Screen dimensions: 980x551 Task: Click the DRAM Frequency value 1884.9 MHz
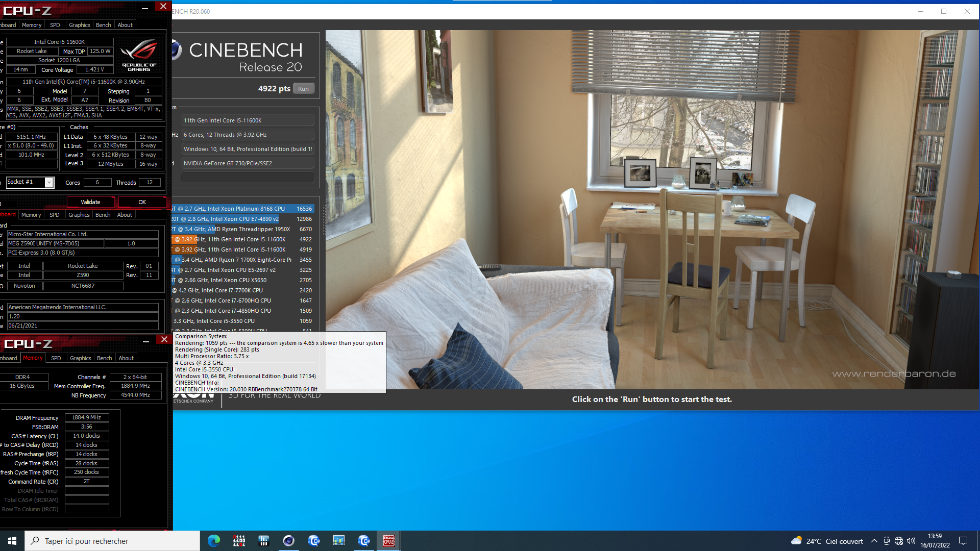click(87, 417)
